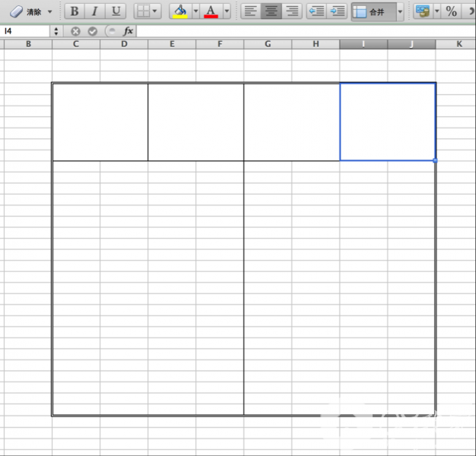
Task: Align text right
Action: 291,12
